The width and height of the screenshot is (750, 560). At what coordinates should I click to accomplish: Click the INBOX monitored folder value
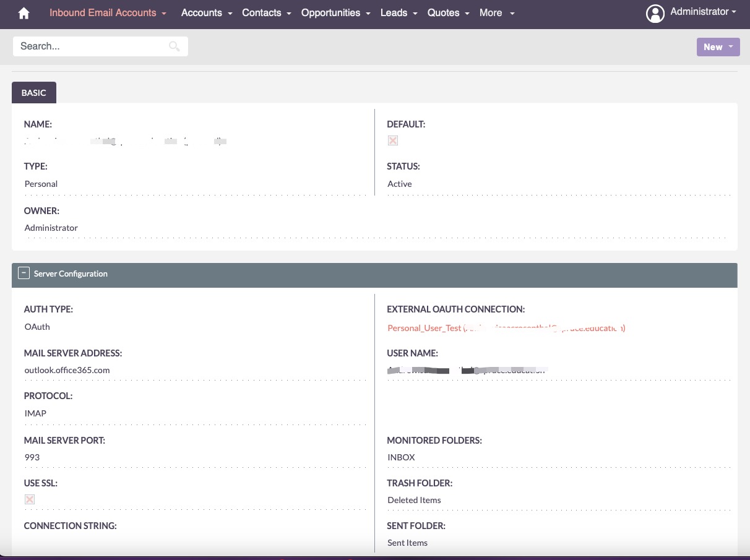point(401,457)
